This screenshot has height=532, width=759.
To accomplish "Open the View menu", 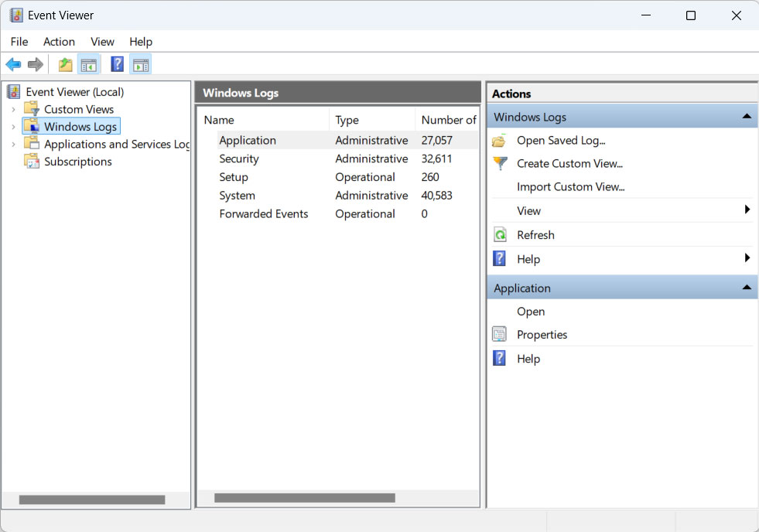I will tap(102, 42).
